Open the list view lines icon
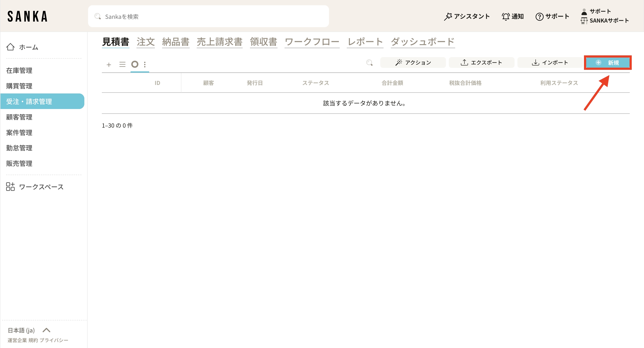The height and width of the screenshot is (348, 644). click(122, 64)
